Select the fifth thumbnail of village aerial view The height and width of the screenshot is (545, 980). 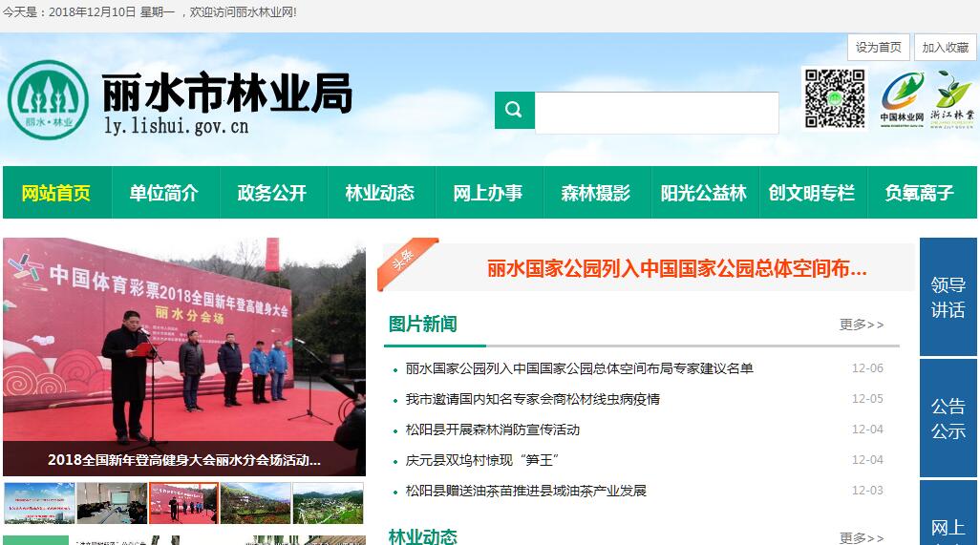click(x=329, y=503)
